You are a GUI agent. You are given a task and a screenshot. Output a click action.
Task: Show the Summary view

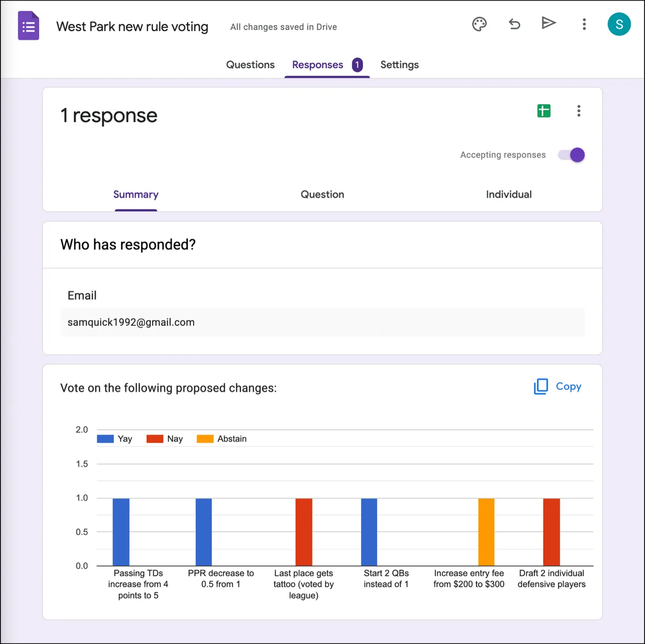coord(136,195)
